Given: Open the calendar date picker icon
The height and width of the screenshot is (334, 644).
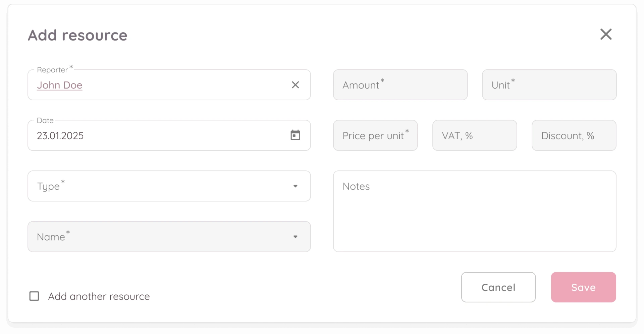Looking at the screenshot, I should [x=295, y=135].
